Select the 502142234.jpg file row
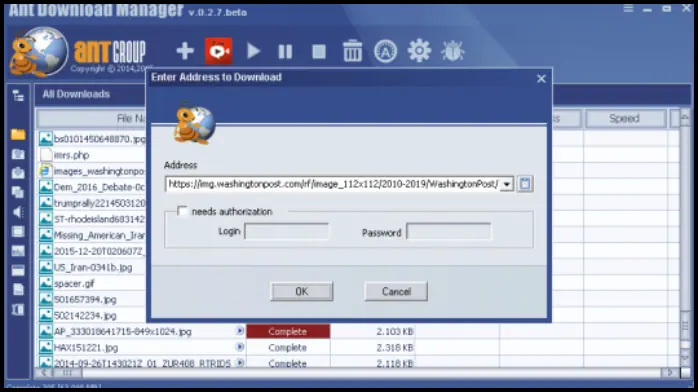The image size is (698, 392). pos(92,315)
